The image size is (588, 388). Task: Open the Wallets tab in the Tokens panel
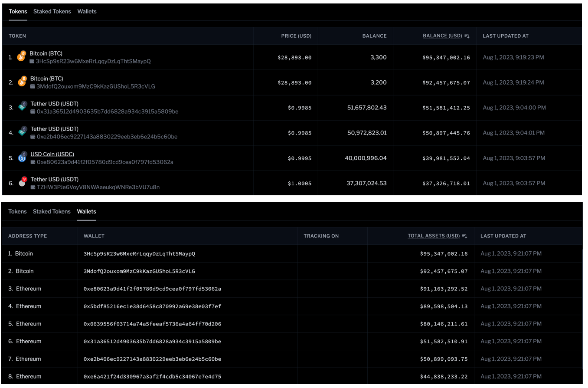pyautogui.click(x=87, y=12)
